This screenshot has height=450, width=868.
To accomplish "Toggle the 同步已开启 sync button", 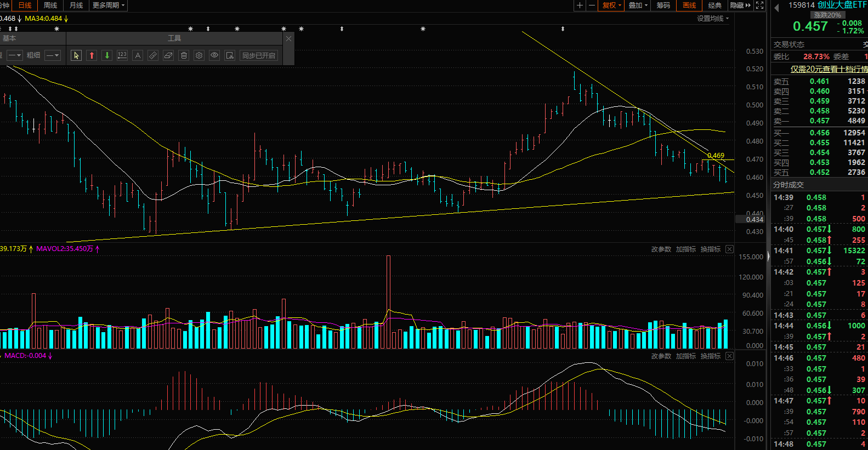I will [259, 55].
